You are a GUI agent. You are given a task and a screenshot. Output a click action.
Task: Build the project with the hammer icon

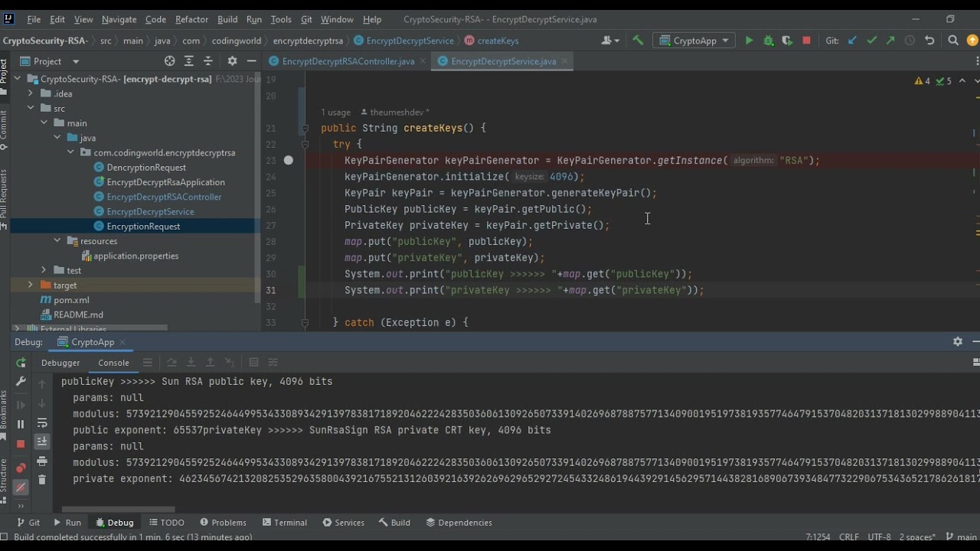pyautogui.click(x=638, y=41)
